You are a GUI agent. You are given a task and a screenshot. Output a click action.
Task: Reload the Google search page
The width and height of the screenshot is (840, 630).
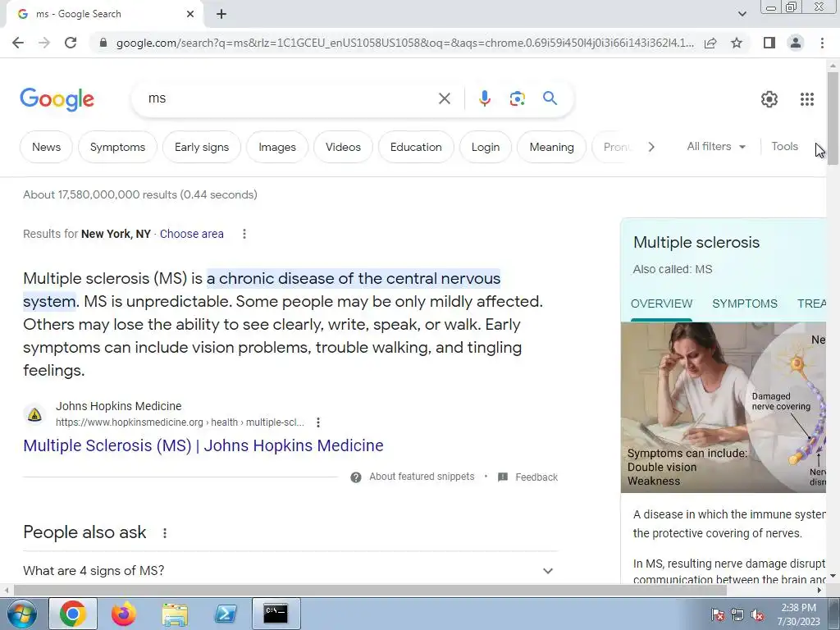pyautogui.click(x=71, y=43)
